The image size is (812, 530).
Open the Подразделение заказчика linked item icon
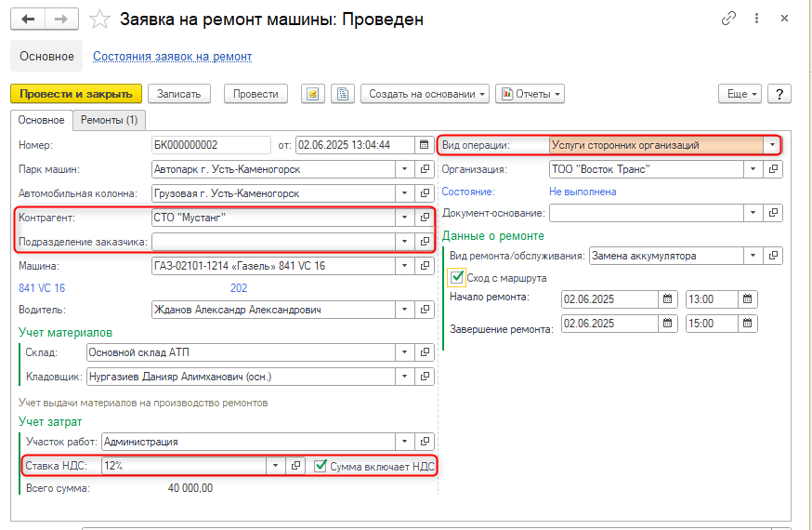(425, 242)
